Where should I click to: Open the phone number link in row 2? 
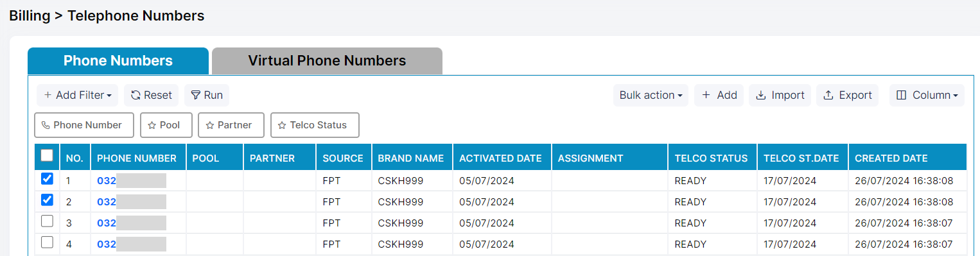coord(131,202)
